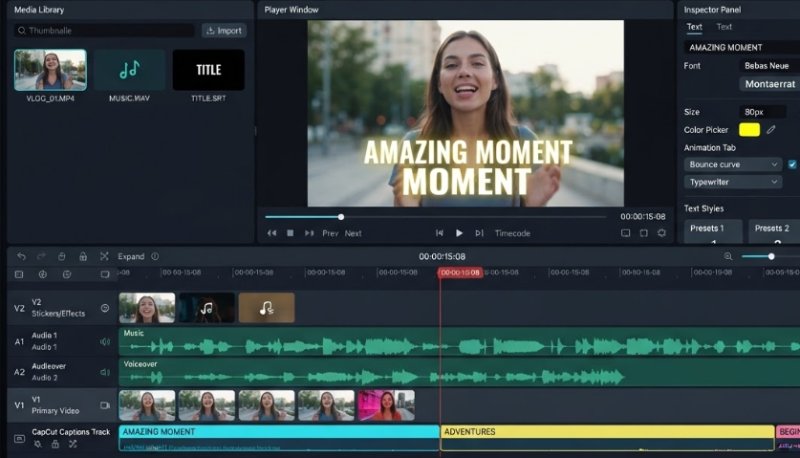Image resolution: width=800 pixels, height=458 pixels.
Task: Click the captions track icon at left
Action: pyautogui.click(x=19, y=439)
